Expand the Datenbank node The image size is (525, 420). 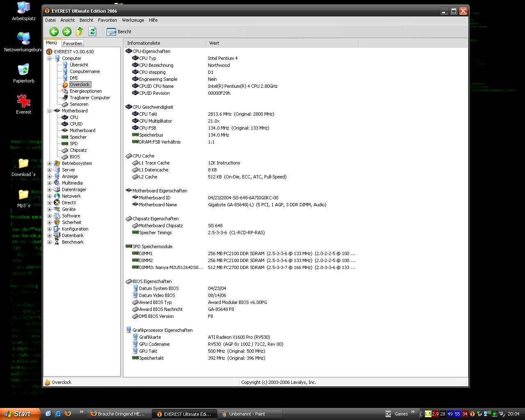(50, 235)
